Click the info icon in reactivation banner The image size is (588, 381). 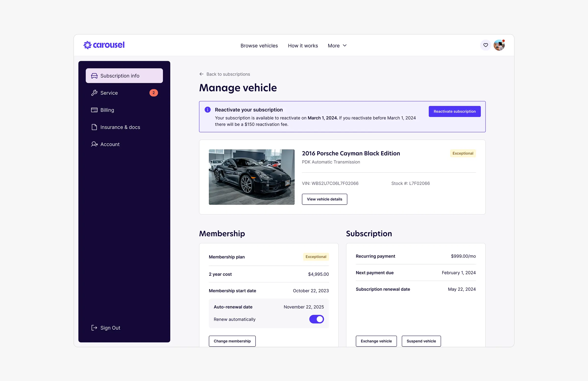tap(208, 110)
